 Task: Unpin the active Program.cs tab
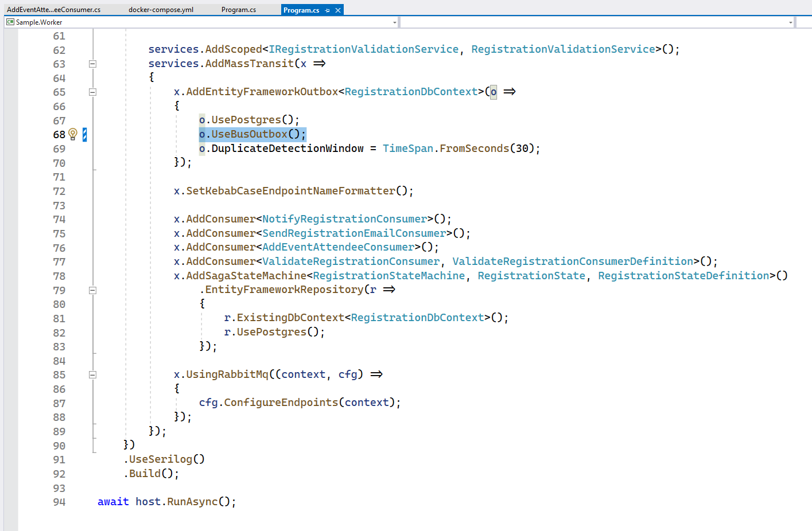329,10
